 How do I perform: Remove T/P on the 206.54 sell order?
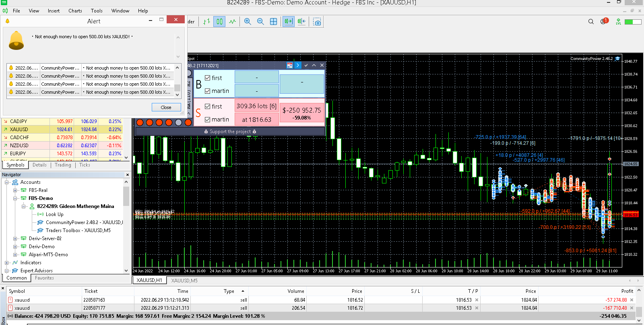click(477, 308)
